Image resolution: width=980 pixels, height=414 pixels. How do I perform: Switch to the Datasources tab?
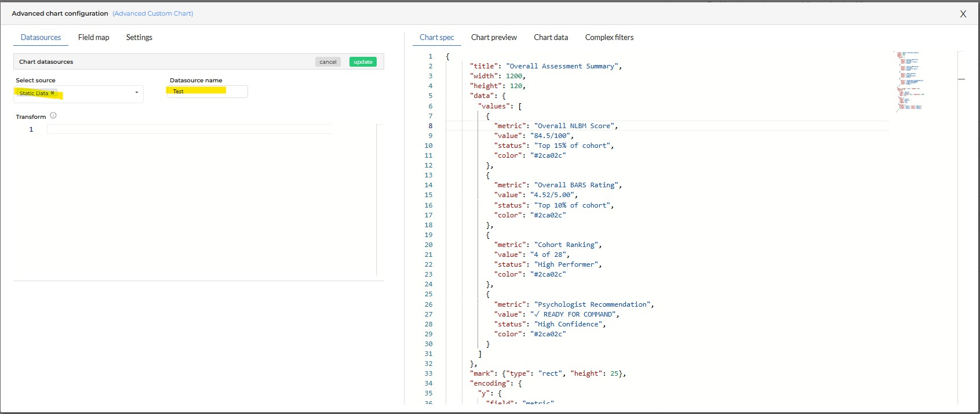point(41,37)
